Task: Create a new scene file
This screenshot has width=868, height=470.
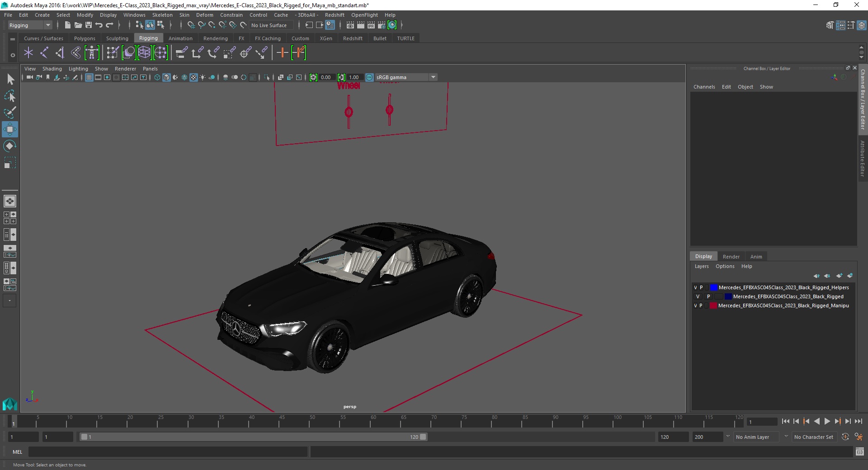Action: (x=67, y=25)
